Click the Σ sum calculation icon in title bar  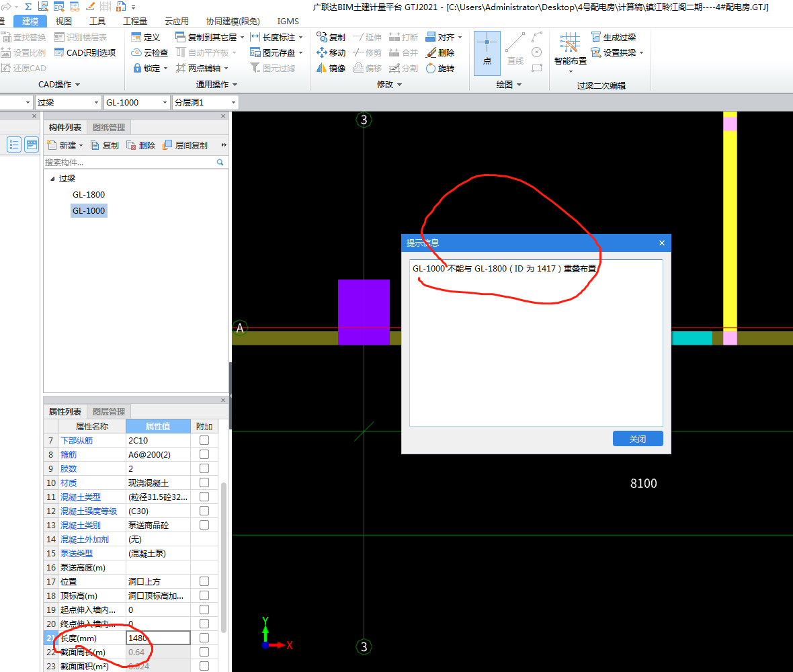point(28,7)
